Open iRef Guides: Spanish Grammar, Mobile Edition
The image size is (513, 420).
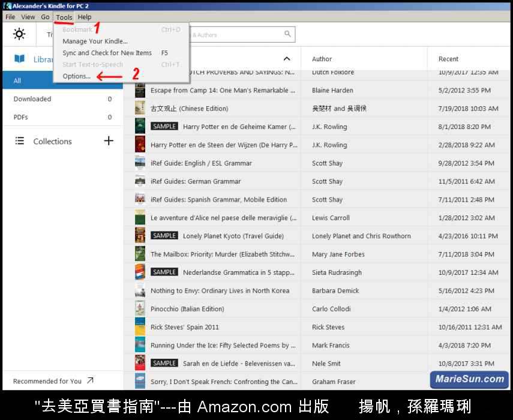click(x=218, y=200)
